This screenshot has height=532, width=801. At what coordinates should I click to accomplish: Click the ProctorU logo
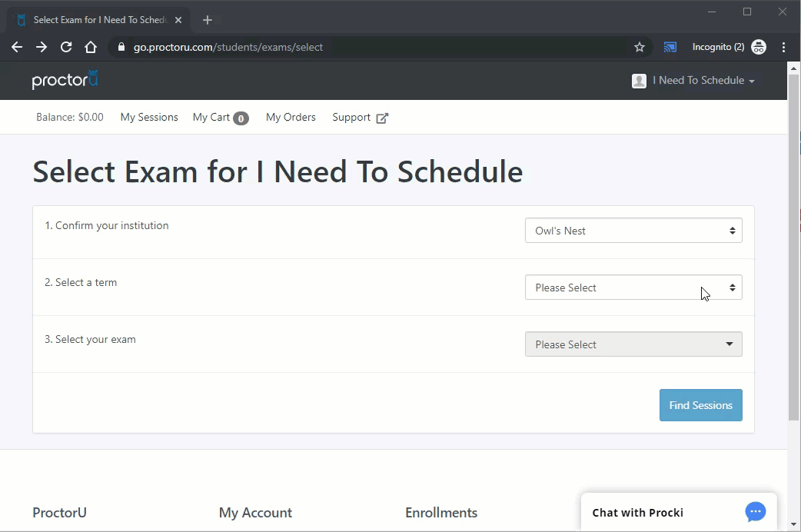coord(65,80)
